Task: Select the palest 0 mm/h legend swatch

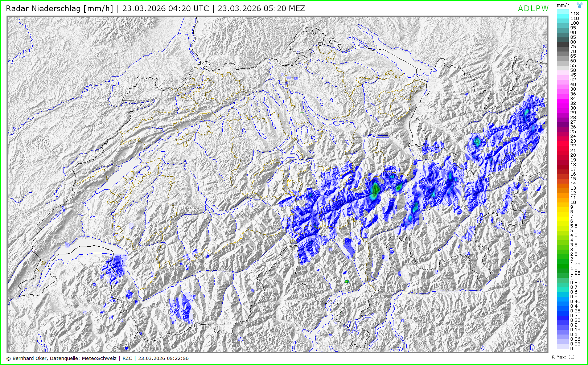Action: (563, 348)
